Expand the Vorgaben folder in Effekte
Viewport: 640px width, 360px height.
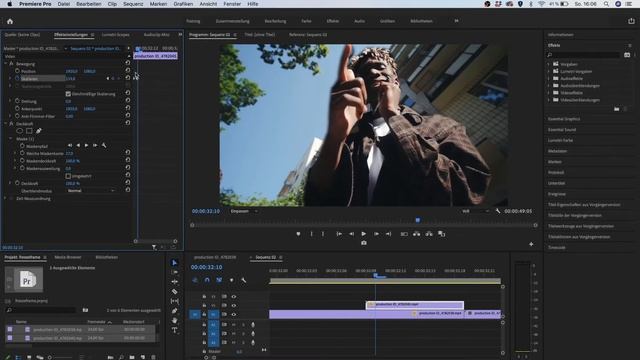coord(549,64)
